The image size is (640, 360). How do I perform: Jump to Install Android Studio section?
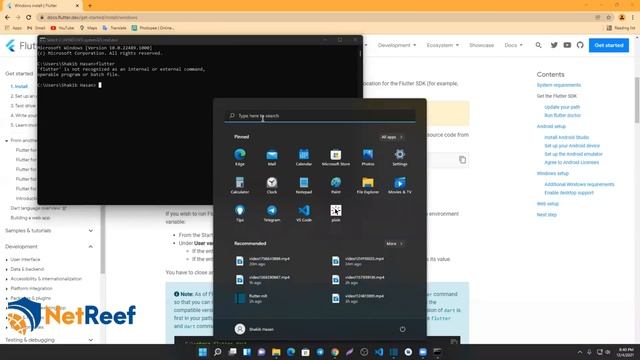567,138
